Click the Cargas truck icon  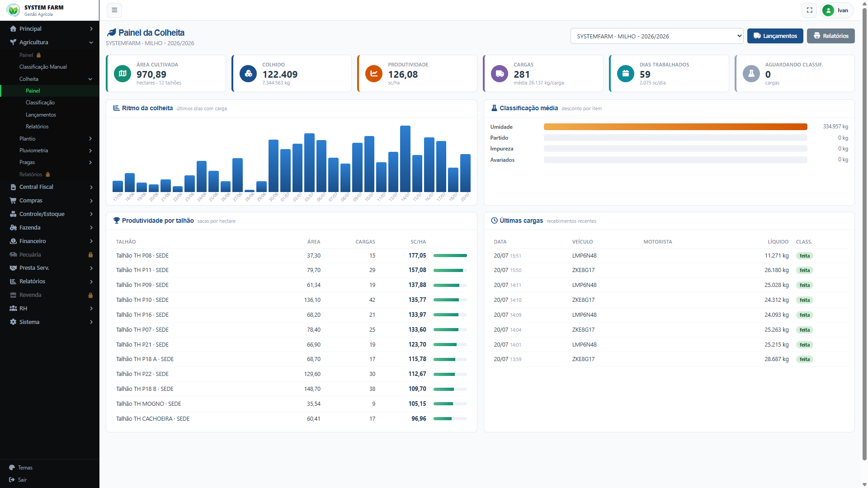tap(500, 74)
